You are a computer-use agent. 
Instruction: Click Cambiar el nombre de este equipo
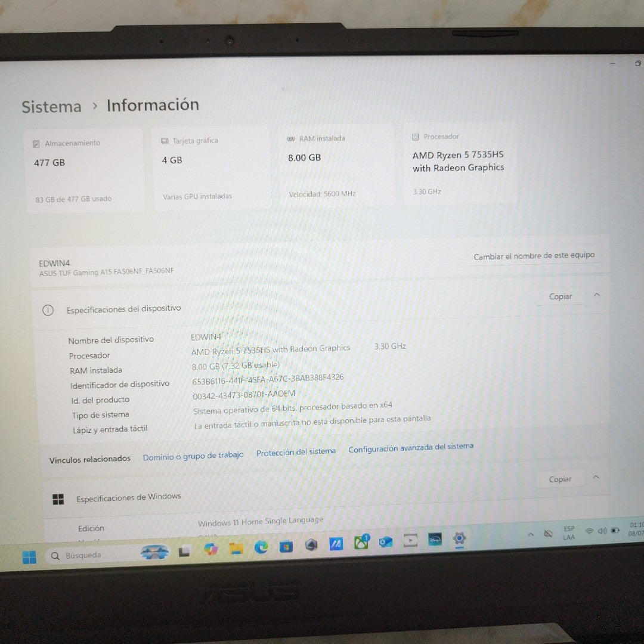tap(534, 256)
